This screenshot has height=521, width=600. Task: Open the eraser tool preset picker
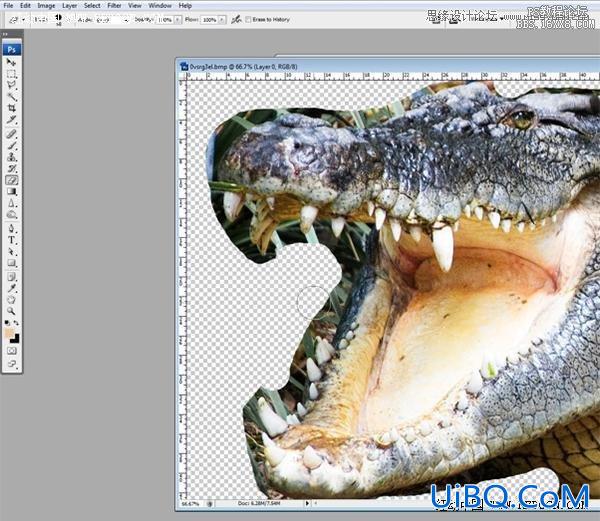(x=23, y=19)
